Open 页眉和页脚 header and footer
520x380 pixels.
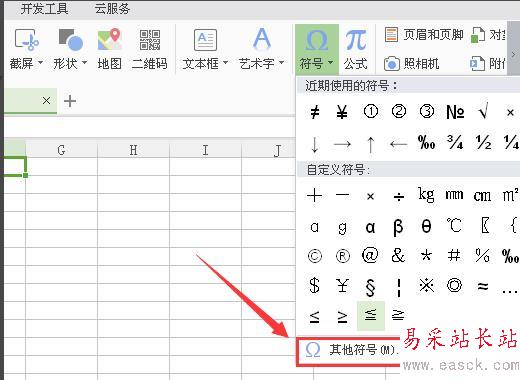pyautogui.click(x=424, y=34)
